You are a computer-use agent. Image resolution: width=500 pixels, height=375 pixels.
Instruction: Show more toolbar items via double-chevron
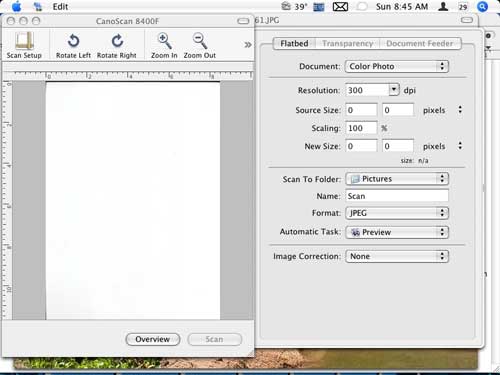click(x=248, y=45)
